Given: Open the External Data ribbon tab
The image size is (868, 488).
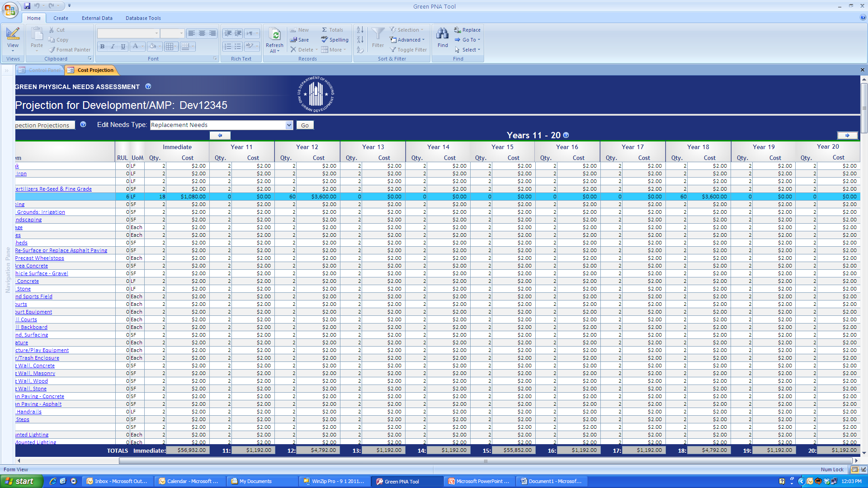Looking at the screenshot, I should (x=97, y=18).
